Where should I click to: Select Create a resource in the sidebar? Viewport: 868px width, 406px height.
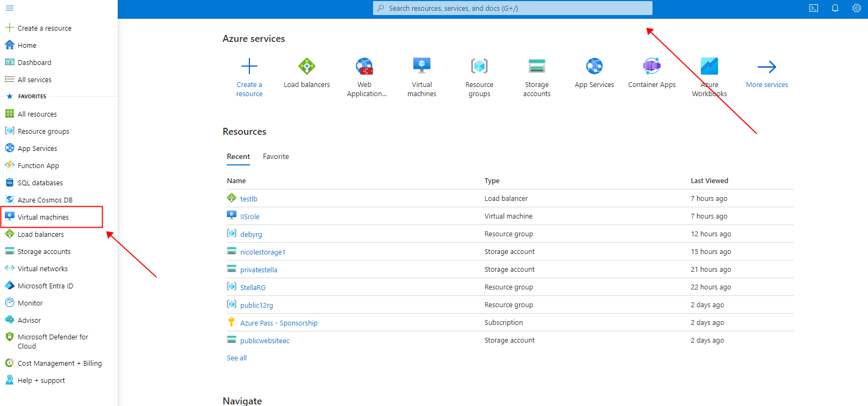(x=45, y=28)
